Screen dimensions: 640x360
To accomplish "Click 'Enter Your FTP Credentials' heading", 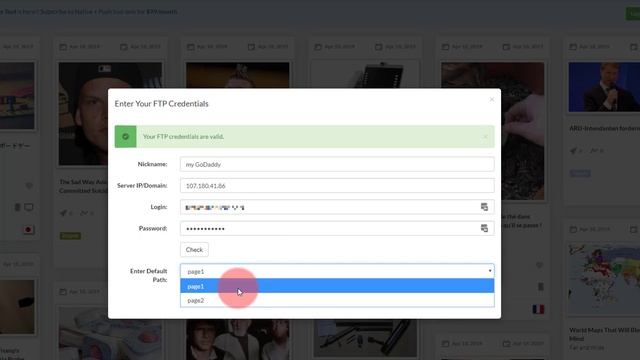I will coord(162,104).
